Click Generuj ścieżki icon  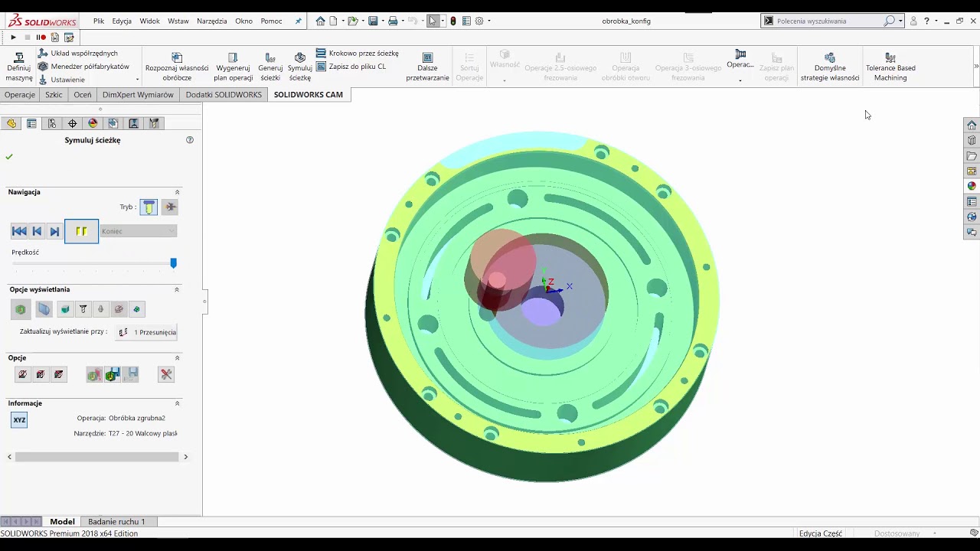coord(270,57)
